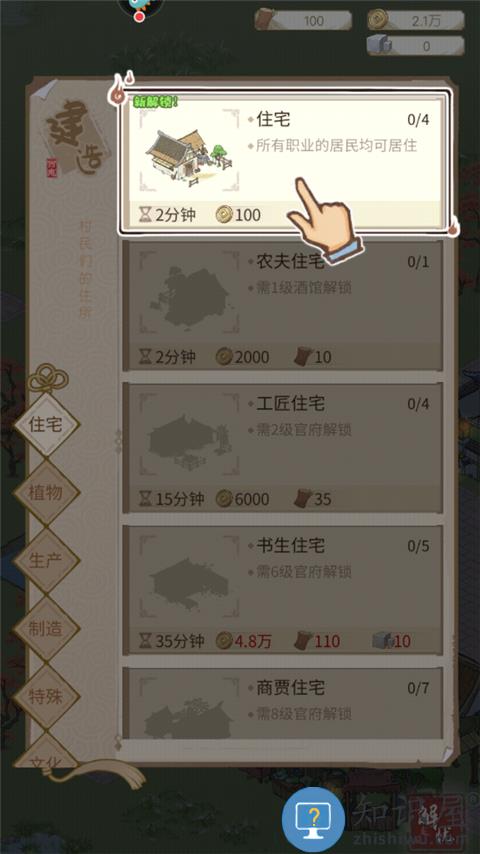Click the copper coin balance icon at top
Viewport: 480px width, 854px height.
377,20
